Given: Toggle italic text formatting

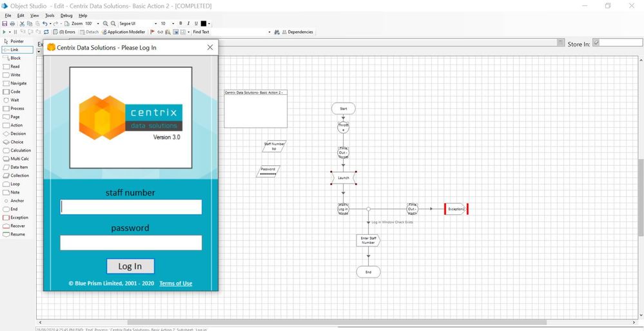Looking at the screenshot, I should click(188, 23).
